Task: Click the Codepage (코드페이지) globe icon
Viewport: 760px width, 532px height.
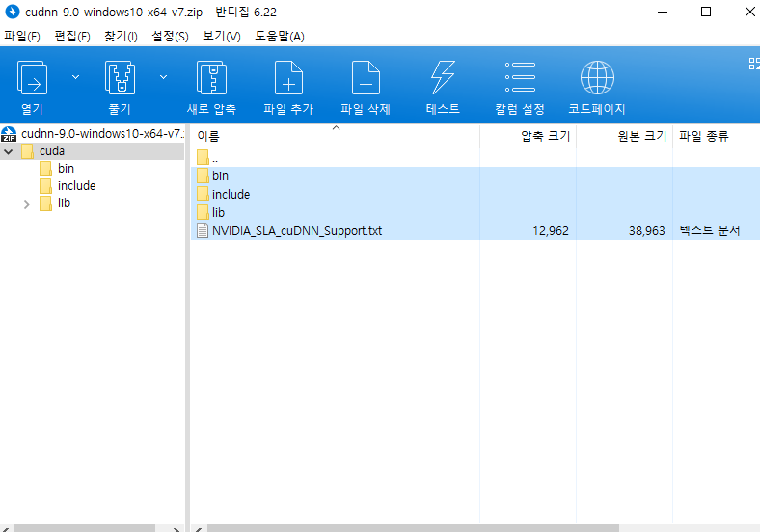Action: coord(597,77)
